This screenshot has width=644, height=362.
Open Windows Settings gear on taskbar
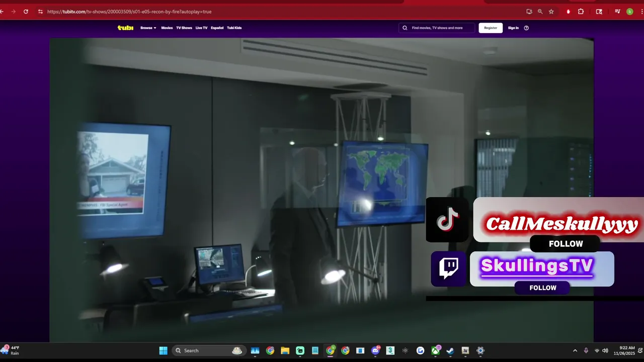(480, 350)
